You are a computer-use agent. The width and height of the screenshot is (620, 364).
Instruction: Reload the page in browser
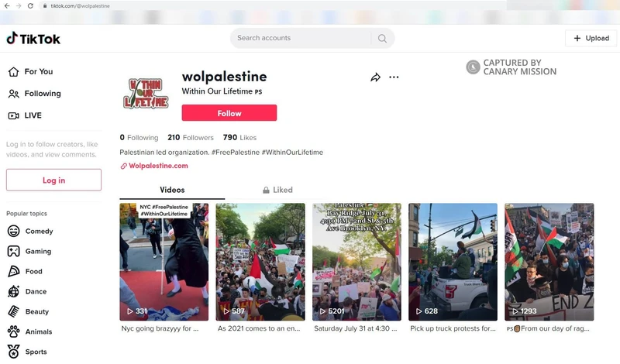coord(30,6)
